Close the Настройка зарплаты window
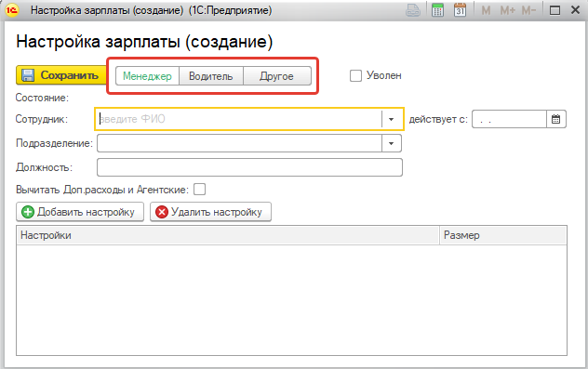This screenshot has height=369, width=588. 575,10
